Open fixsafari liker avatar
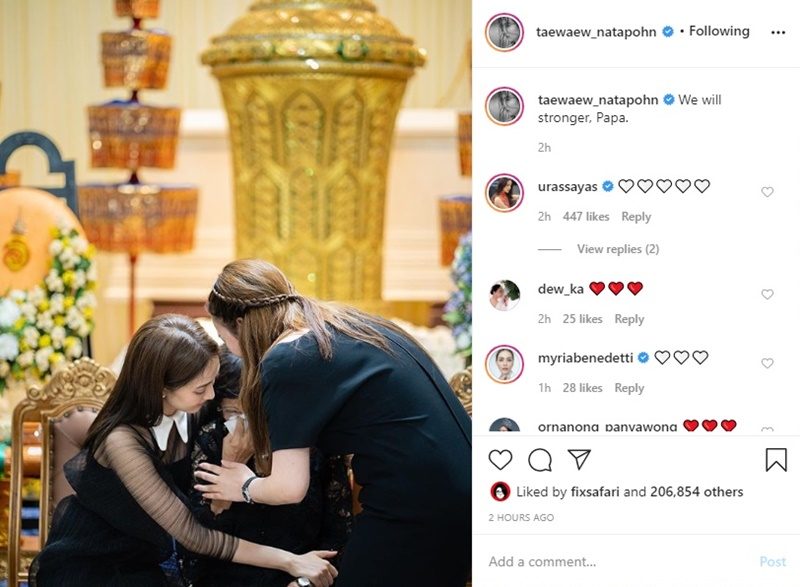This screenshot has width=800, height=587. (x=500, y=492)
